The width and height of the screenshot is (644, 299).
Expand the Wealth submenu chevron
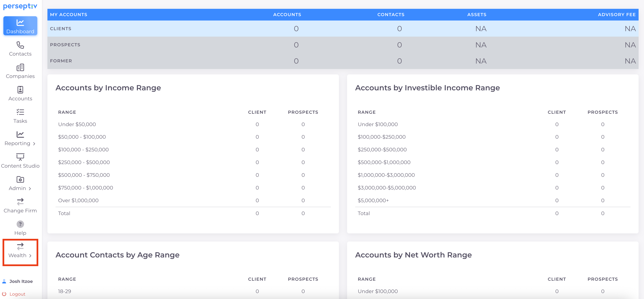point(30,255)
